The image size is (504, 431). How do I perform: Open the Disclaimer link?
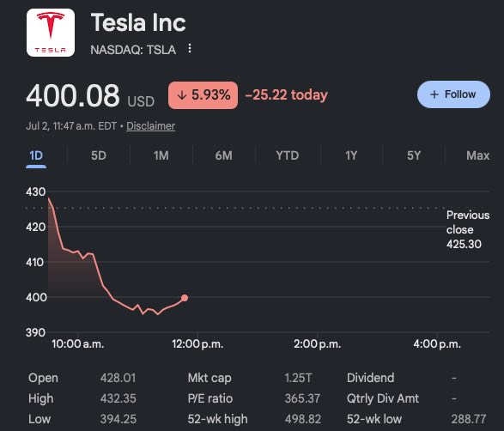(151, 126)
